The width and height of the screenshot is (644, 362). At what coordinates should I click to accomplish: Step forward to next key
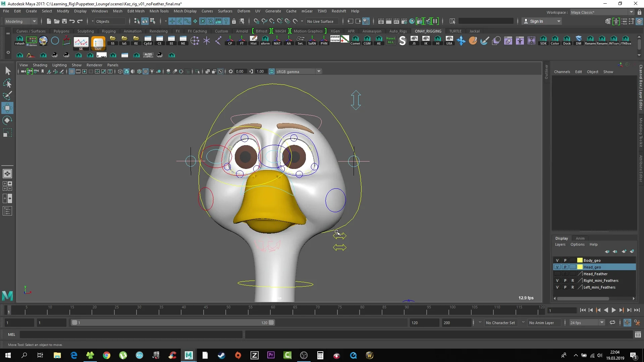tap(621, 310)
